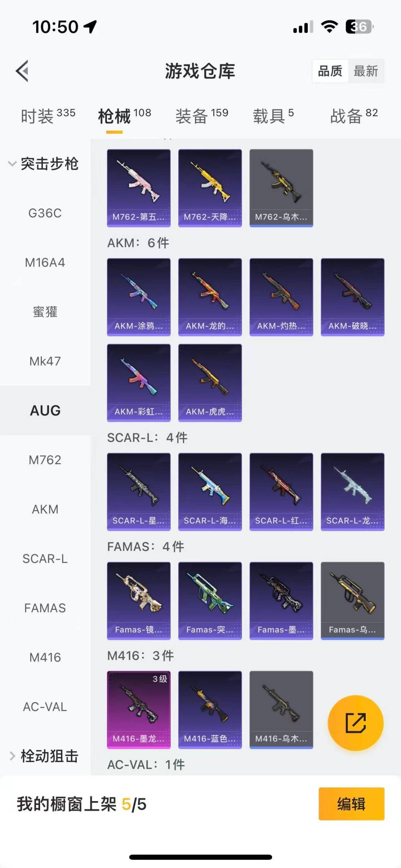Switch sorting to 最新
This screenshot has height=868, width=401.
[x=366, y=71]
